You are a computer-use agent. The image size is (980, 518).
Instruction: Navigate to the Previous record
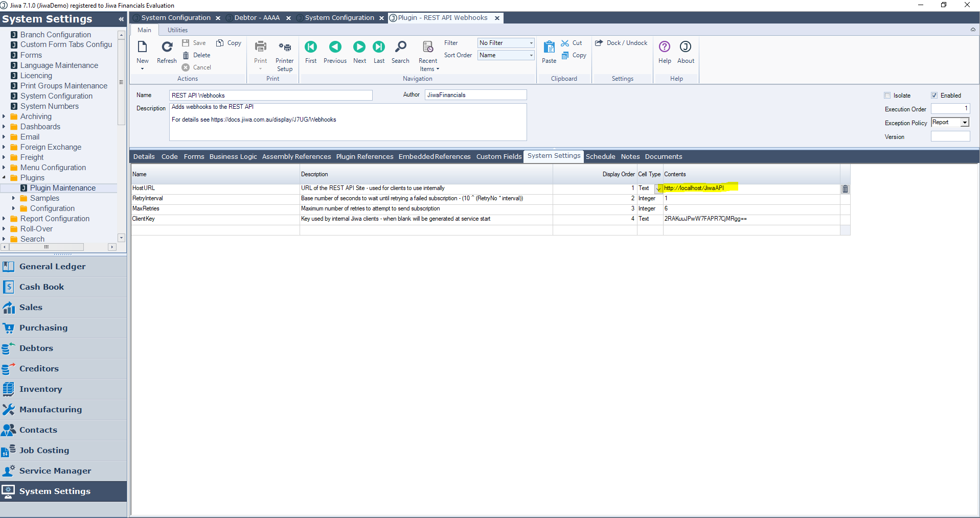[335, 48]
